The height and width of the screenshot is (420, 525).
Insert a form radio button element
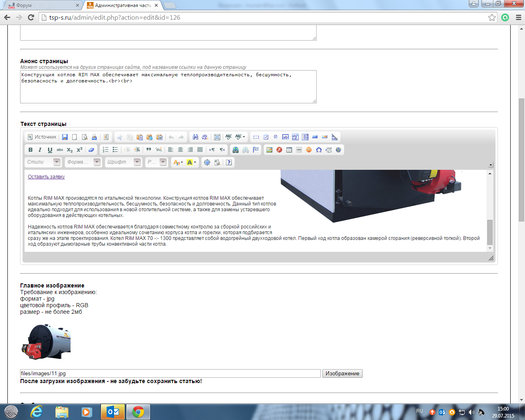click(x=276, y=137)
